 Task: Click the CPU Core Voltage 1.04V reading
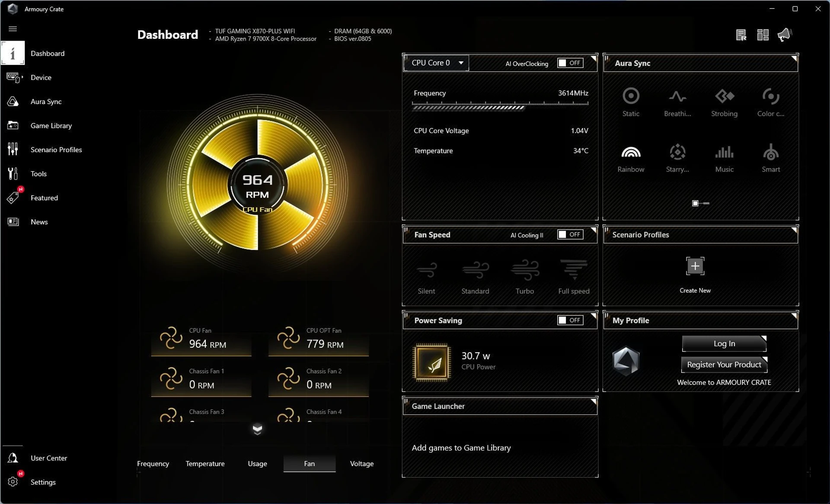(x=501, y=131)
